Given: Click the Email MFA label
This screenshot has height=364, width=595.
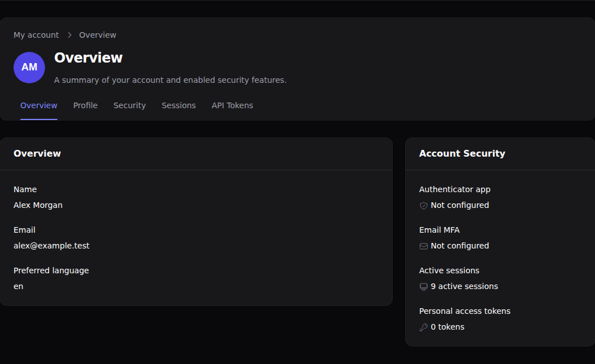Looking at the screenshot, I should point(439,230).
